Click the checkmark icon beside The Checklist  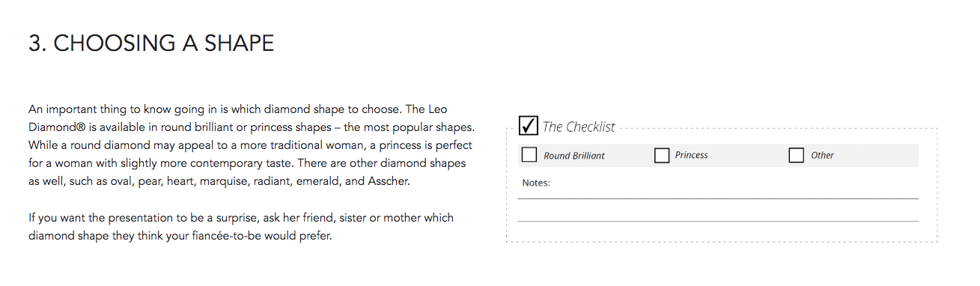529,125
